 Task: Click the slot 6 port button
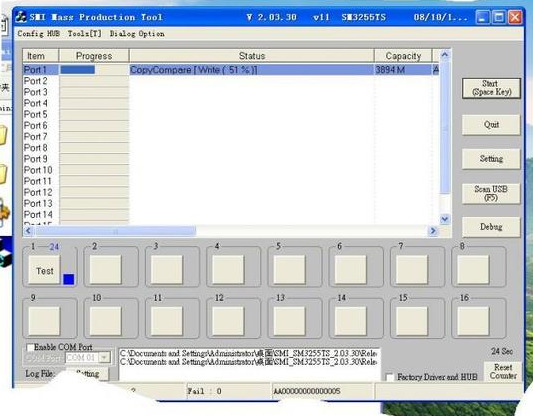[x=351, y=270]
